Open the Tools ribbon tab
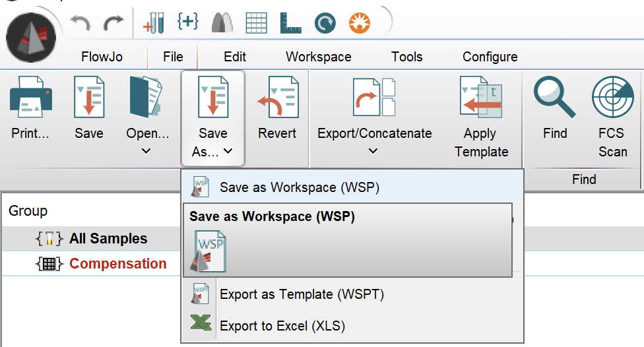The image size is (644, 347). point(406,57)
